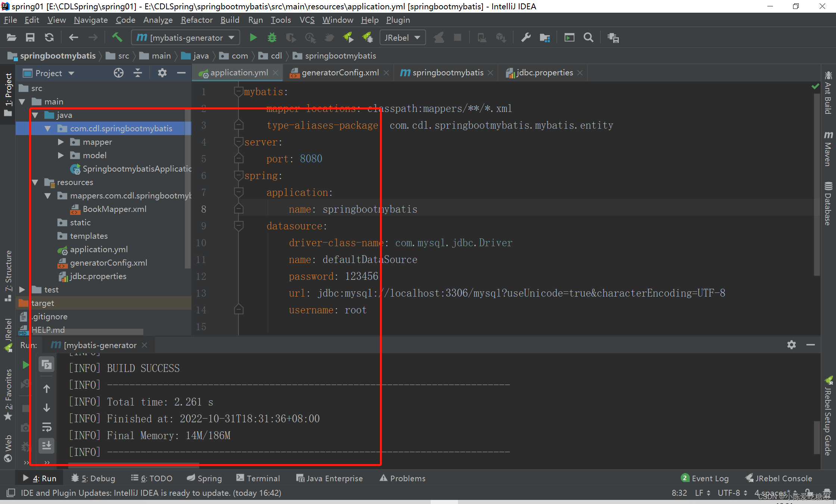Open the mybatis-generator run configuration dropdown

[x=185, y=37]
